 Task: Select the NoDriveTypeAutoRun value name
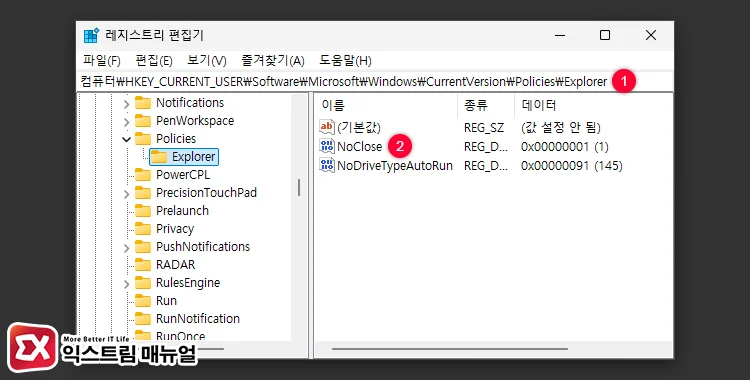pyautogui.click(x=395, y=166)
